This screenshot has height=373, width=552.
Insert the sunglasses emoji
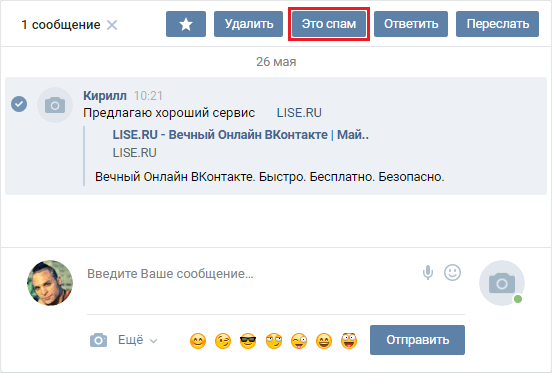[x=248, y=341]
